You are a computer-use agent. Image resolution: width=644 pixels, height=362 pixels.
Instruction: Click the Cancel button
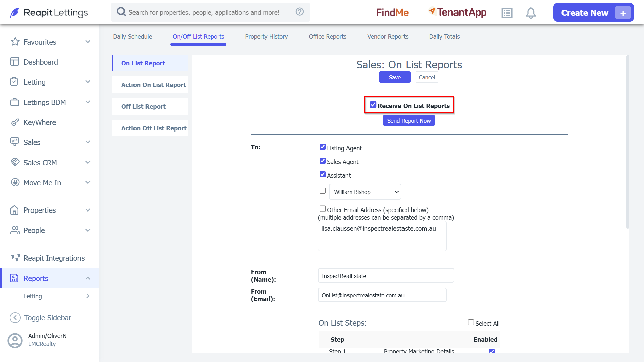pyautogui.click(x=427, y=77)
